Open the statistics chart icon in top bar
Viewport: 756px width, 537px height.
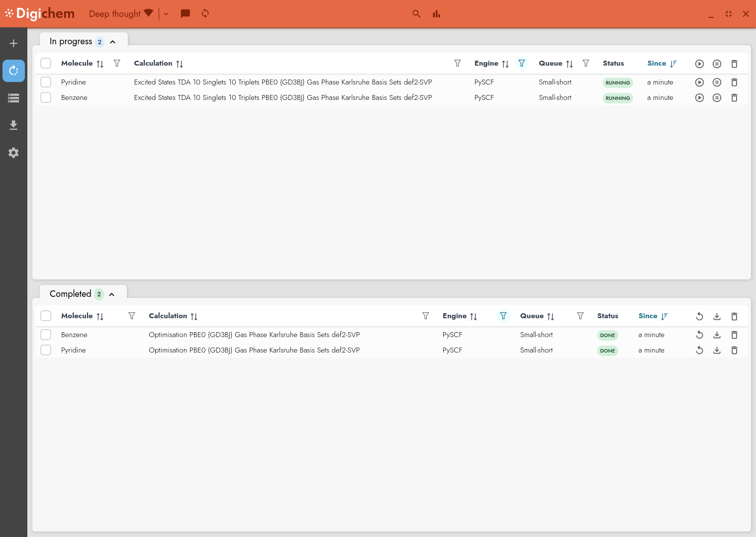pos(436,14)
